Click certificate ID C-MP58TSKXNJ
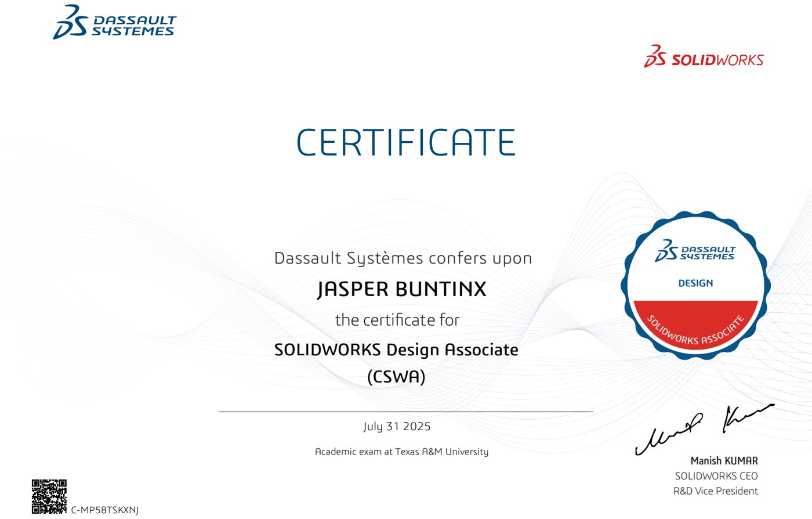Screen dimensions: 812x519 tap(105, 510)
